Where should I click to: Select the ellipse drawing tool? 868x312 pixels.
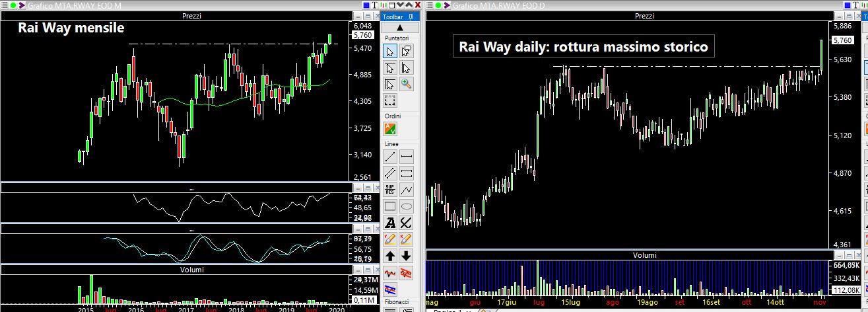point(407,206)
